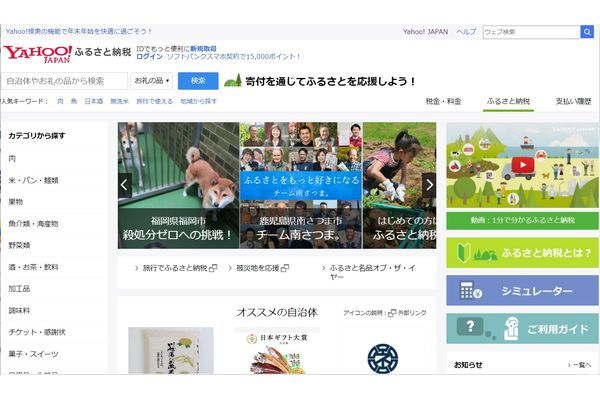Open the ヘルプ link
Screen dimensions: 600x400
click(x=466, y=32)
